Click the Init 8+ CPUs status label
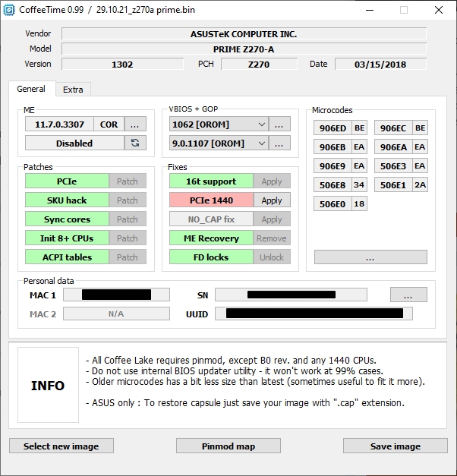 (67, 238)
